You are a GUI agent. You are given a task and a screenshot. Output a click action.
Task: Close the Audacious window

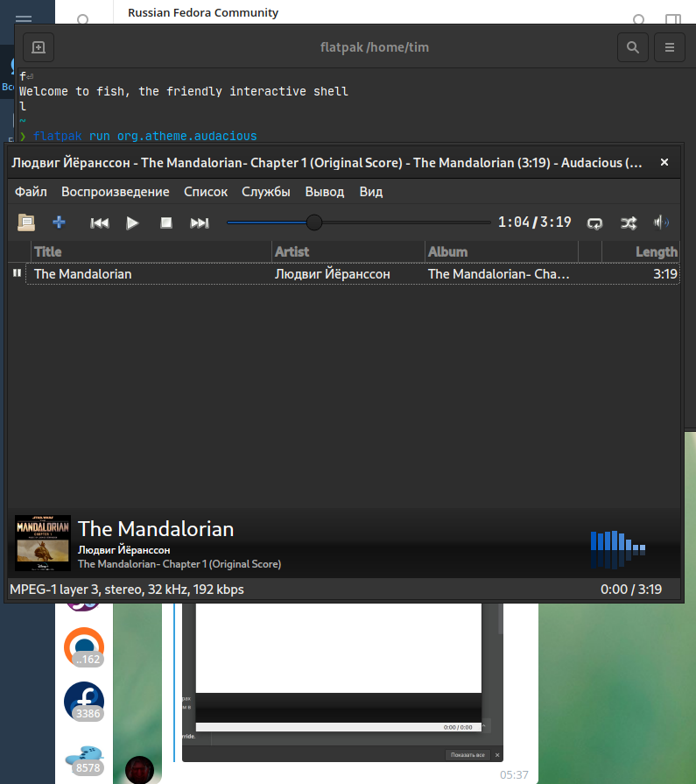[664, 163]
